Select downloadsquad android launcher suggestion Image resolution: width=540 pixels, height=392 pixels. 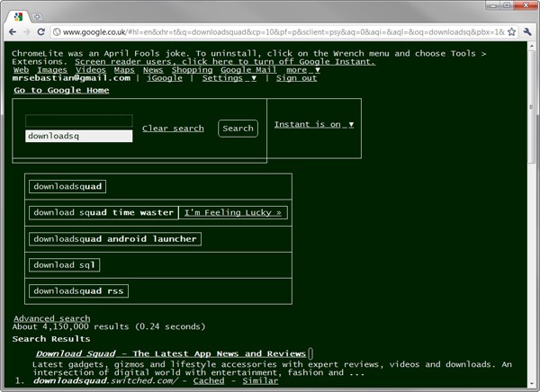pyautogui.click(x=115, y=239)
